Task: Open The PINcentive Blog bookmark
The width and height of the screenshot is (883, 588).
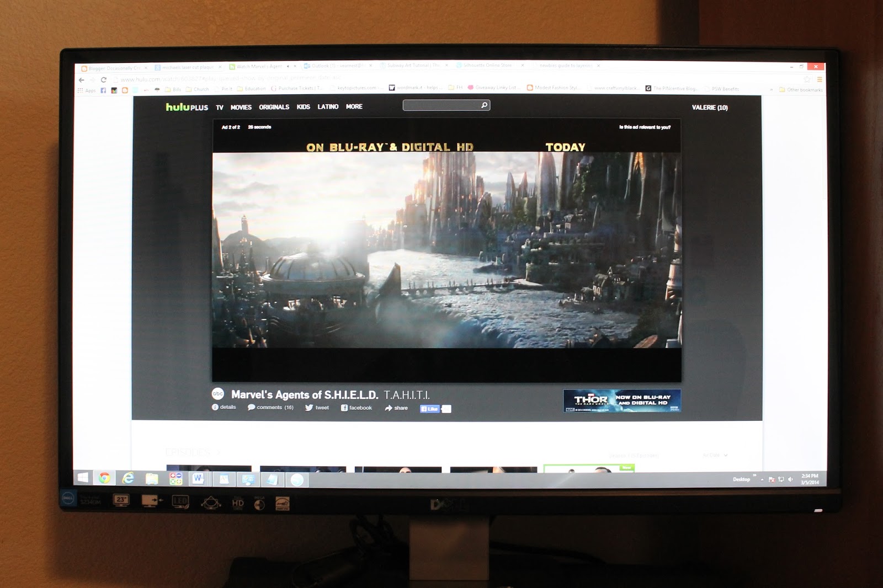Action: pyautogui.click(x=671, y=88)
